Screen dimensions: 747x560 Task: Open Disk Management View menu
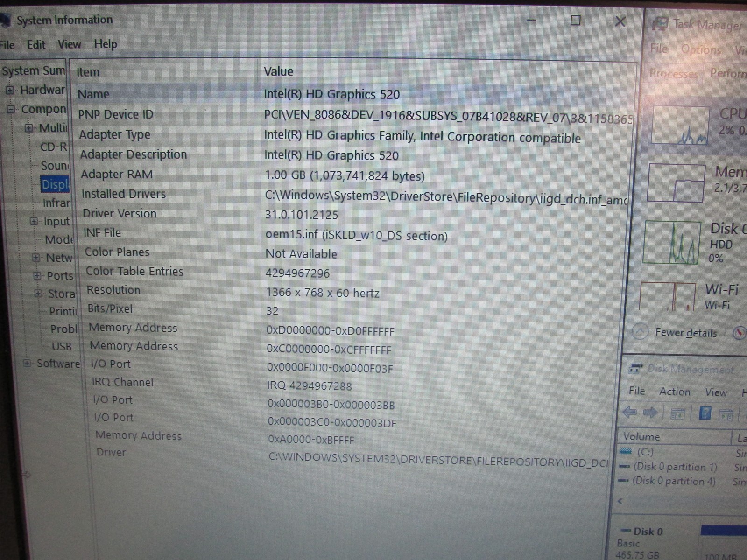pos(716,392)
